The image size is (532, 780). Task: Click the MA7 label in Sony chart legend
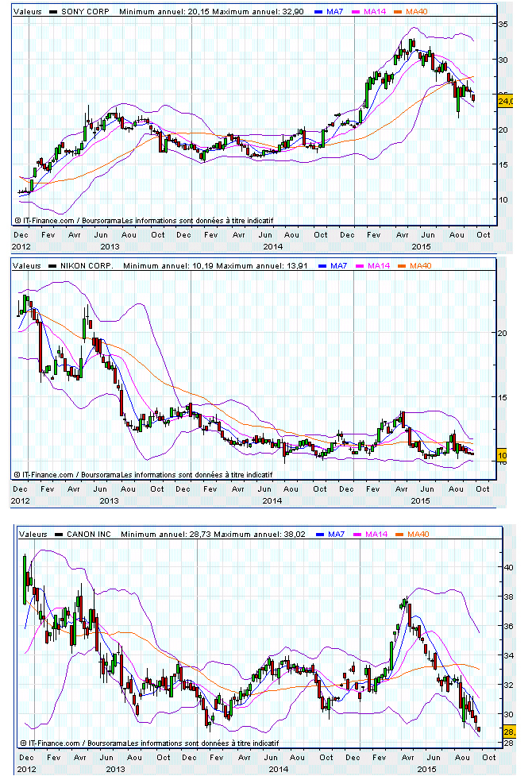tap(334, 11)
